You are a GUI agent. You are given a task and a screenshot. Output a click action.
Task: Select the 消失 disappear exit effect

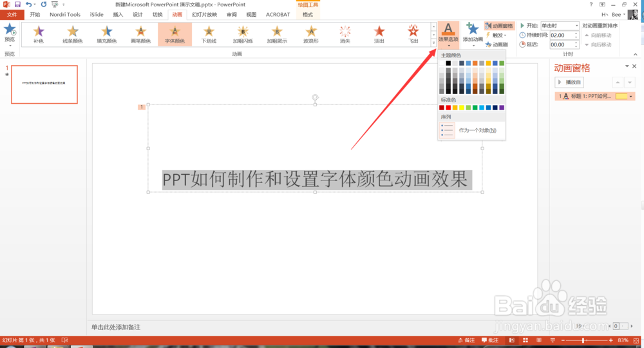pyautogui.click(x=345, y=34)
